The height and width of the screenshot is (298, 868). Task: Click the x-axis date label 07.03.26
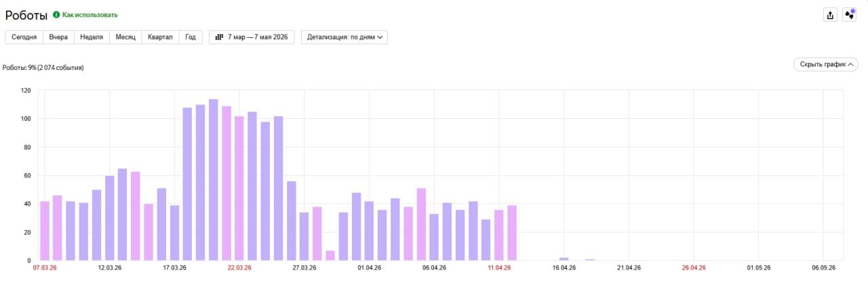pos(45,268)
